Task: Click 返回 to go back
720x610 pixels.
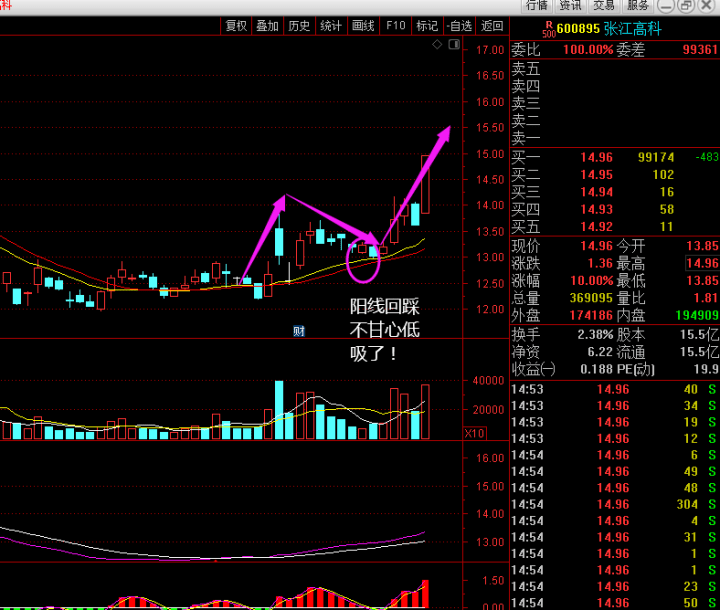Action: click(492, 26)
